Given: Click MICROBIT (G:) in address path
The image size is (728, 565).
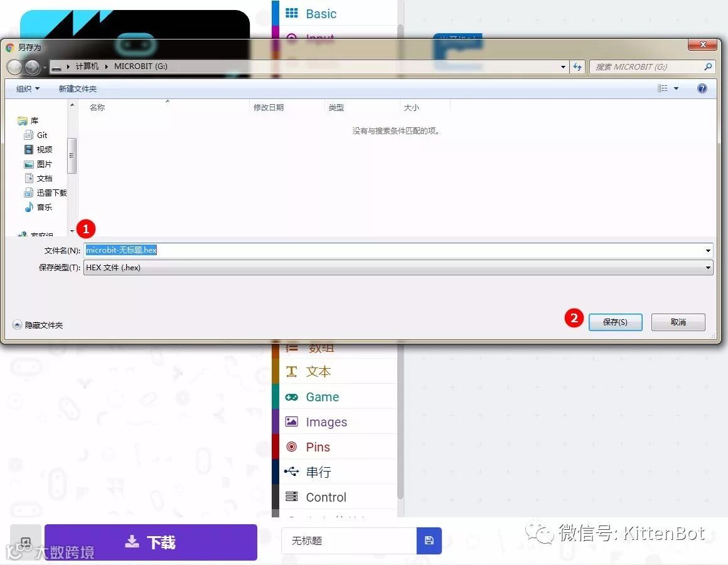Looking at the screenshot, I should pyautogui.click(x=141, y=66).
